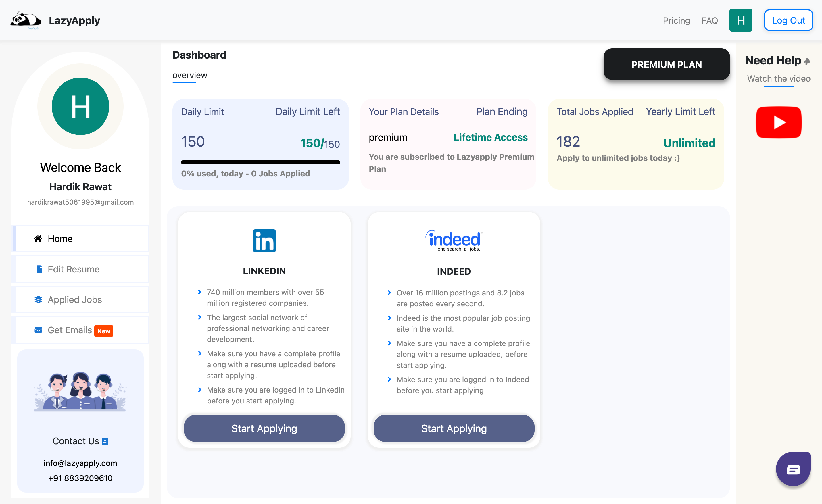Click the PREMIUM PLAN button

pos(666,64)
